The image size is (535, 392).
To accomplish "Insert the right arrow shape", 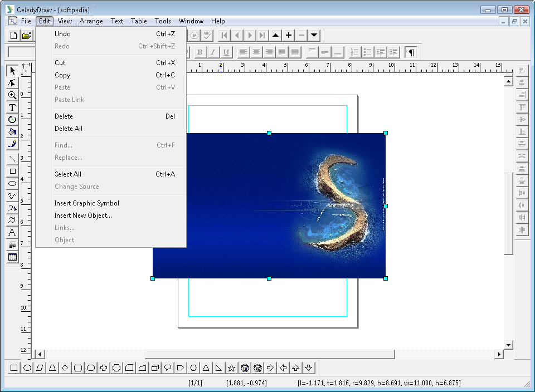I will (x=270, y=368).
